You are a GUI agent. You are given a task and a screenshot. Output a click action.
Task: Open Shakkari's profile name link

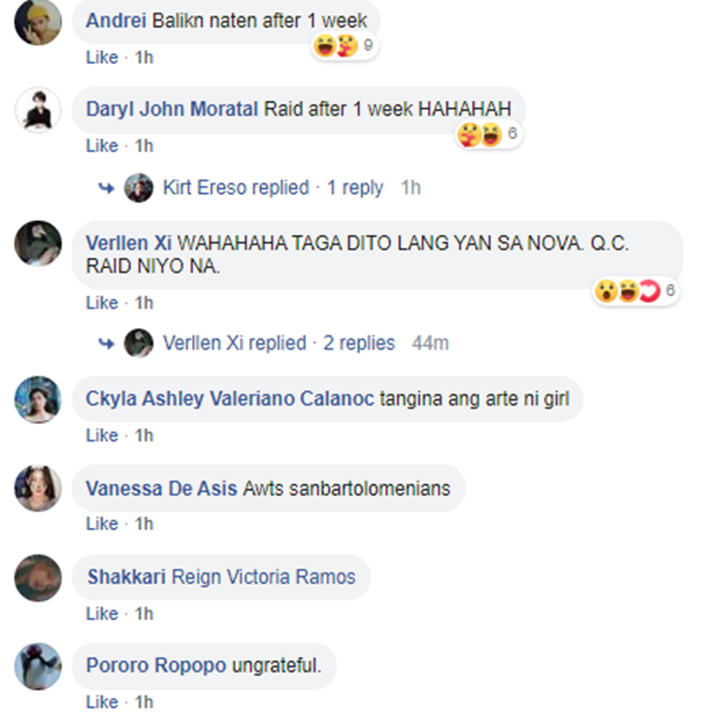click(126, 577)
